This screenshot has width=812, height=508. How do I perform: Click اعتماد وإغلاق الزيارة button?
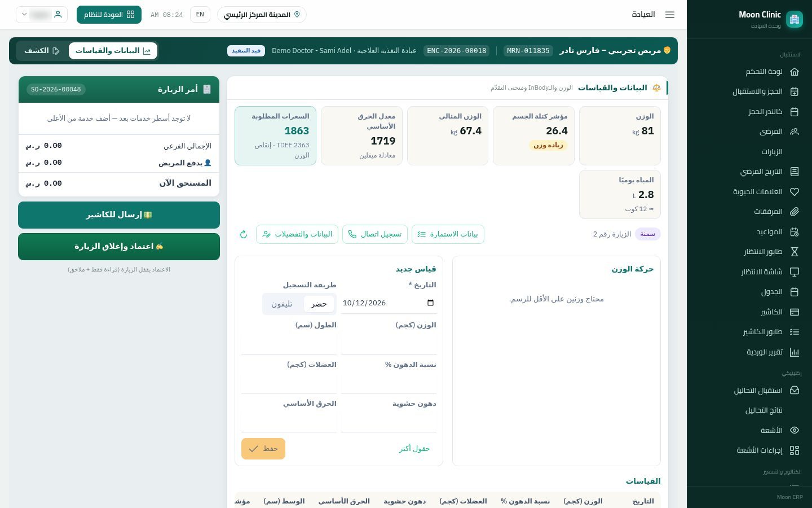[119, 247]
